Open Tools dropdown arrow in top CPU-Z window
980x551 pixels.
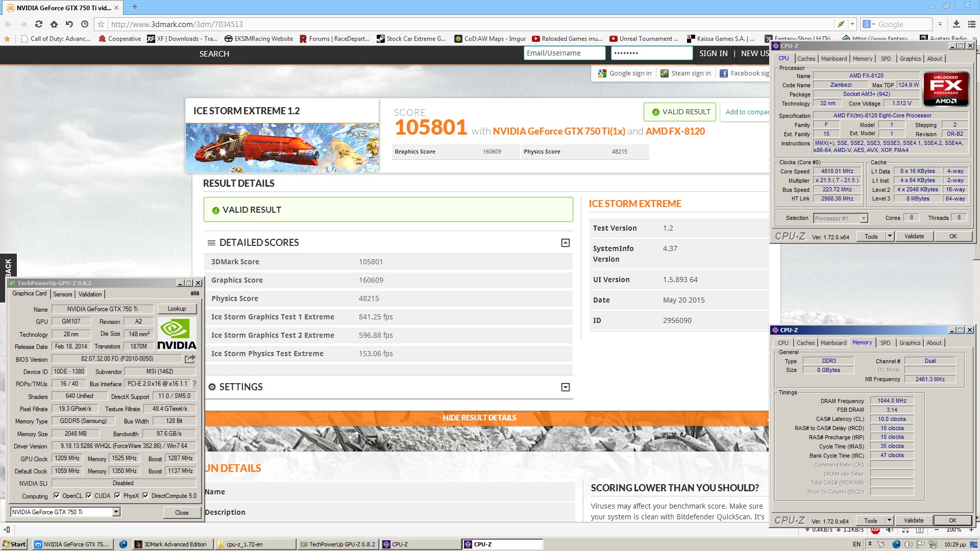[x=890, y=236]
